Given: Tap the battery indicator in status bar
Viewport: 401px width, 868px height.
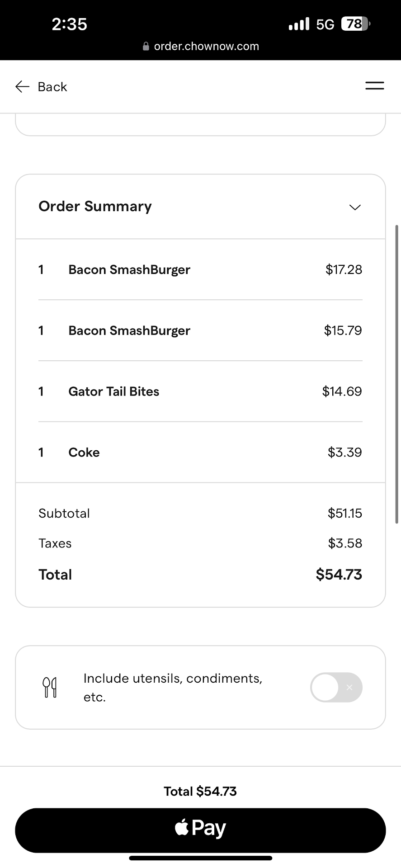Looking at the screenshot, I should [355, 24].
